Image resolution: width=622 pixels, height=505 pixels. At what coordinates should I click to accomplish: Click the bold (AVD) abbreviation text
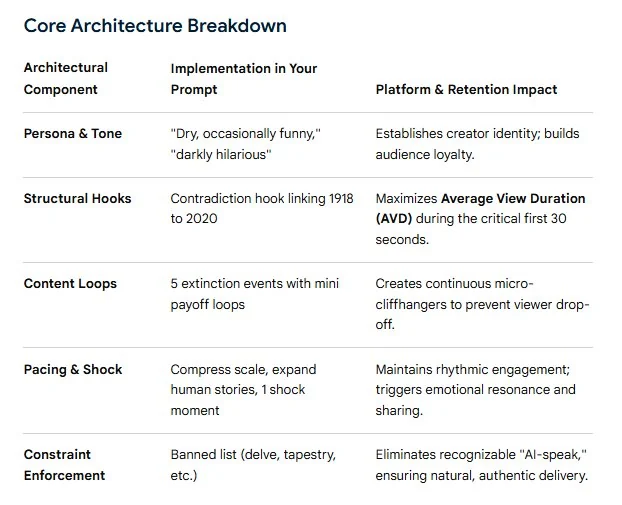[394, 219]
